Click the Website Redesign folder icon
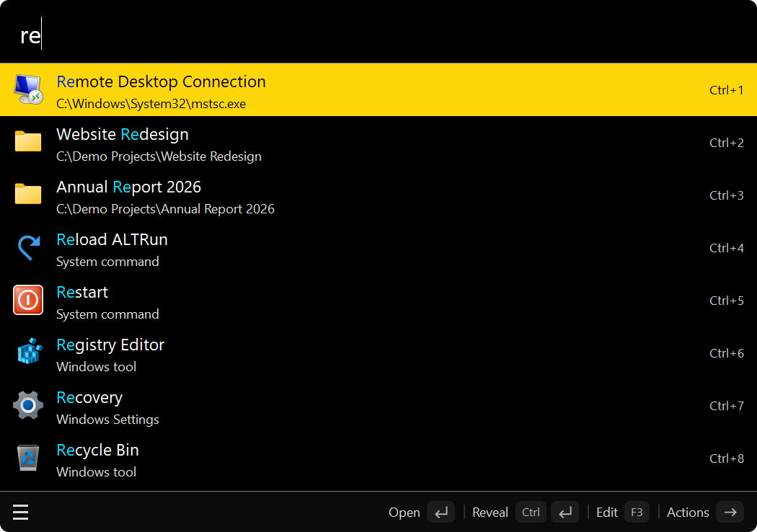Screen dimensions: 757x532 click(x=28, y=142)
